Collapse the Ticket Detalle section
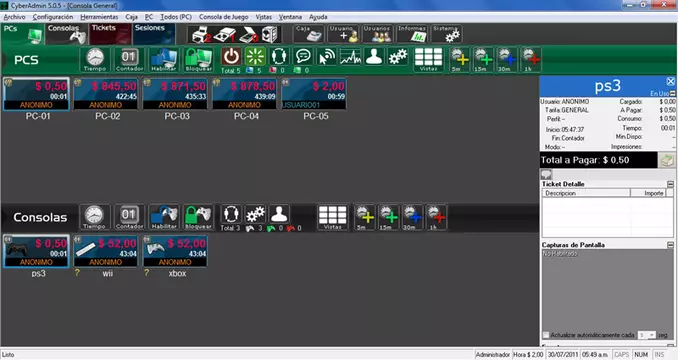678x360 pixels. 670,184
